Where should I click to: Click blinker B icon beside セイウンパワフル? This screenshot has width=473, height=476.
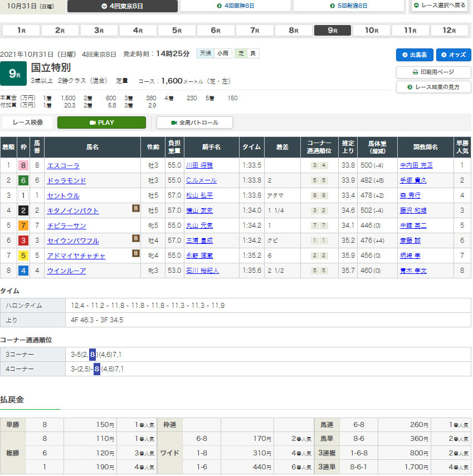(x=135, y=240)
